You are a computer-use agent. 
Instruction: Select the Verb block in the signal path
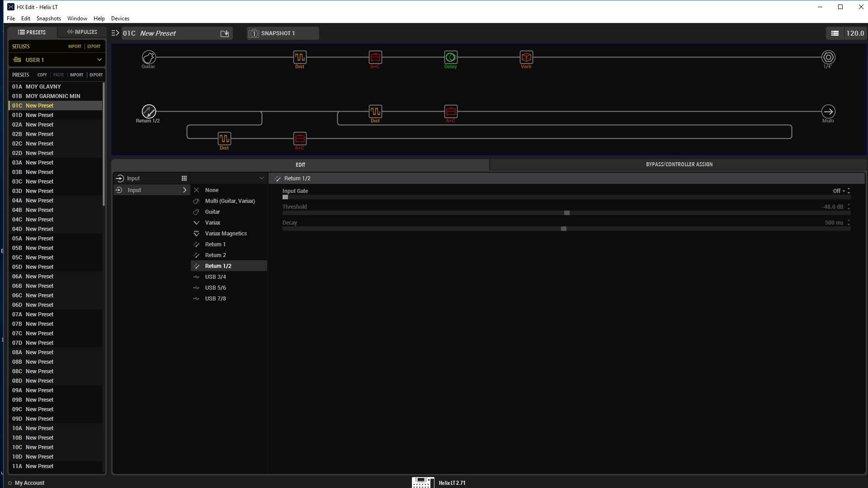click(526, 57)
